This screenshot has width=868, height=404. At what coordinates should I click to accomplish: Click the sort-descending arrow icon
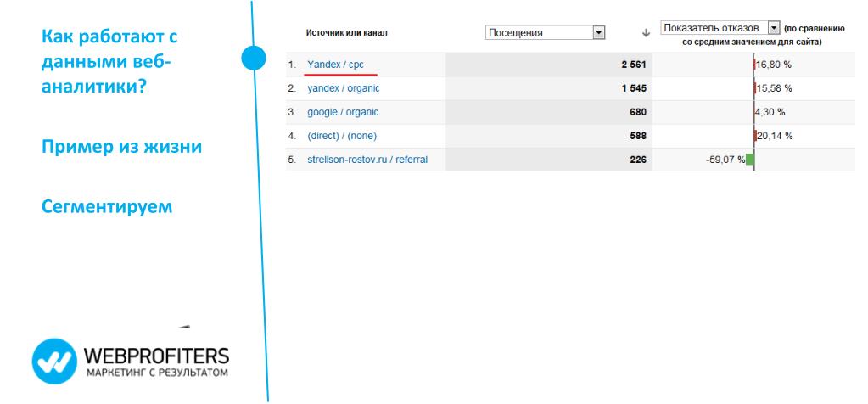click(x=646, y=33)
